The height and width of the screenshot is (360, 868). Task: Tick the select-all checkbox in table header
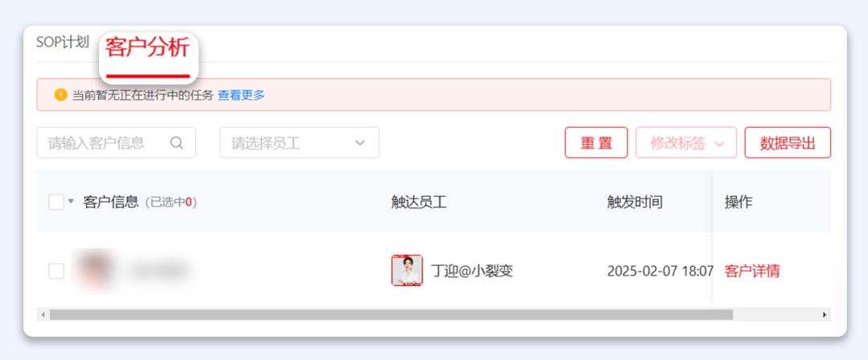(56, 202)
